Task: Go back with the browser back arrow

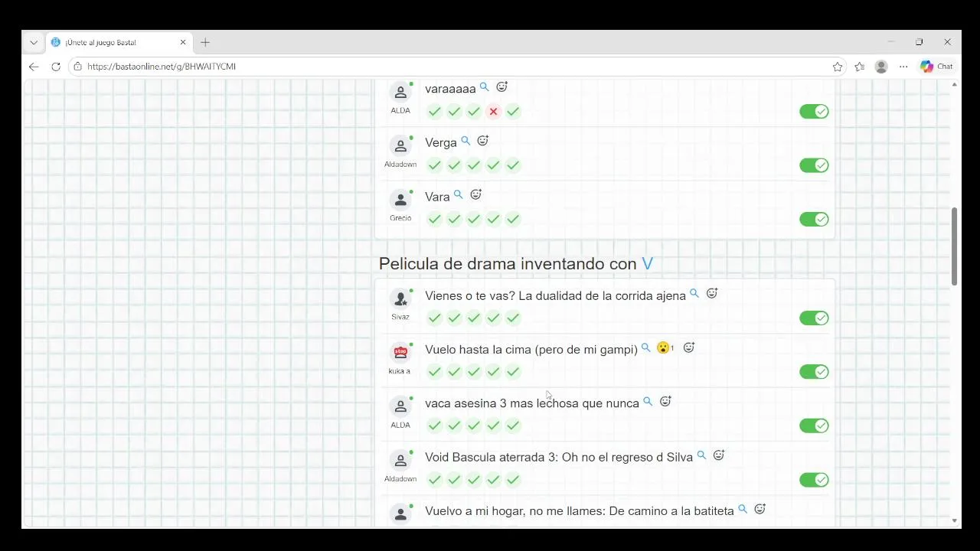Action: (34, 67)
